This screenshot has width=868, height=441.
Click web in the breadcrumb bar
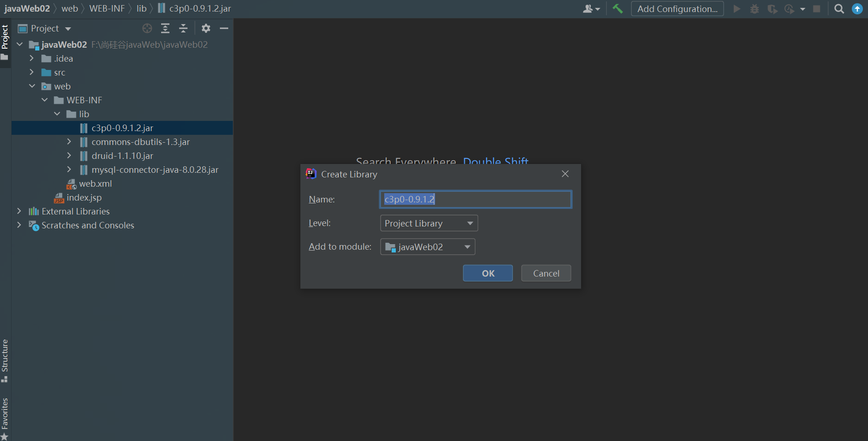coord(70,8)
